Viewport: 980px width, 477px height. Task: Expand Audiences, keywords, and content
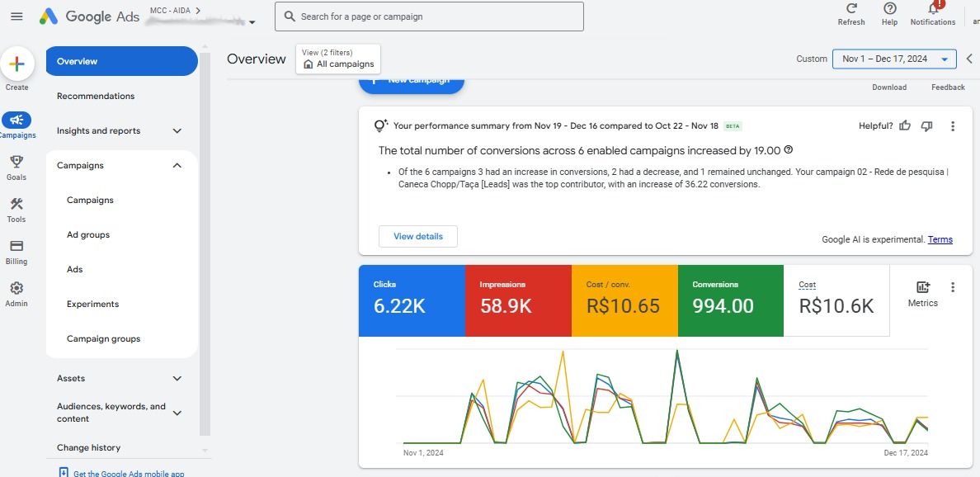[177, 413]
